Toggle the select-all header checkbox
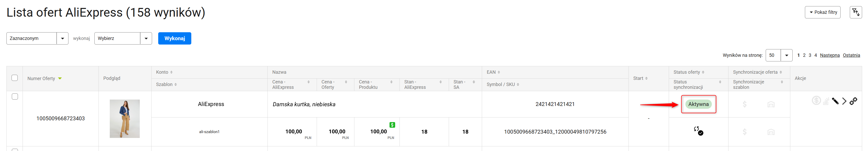This screenshot has width=868, height=151. (x=15, y=78)
